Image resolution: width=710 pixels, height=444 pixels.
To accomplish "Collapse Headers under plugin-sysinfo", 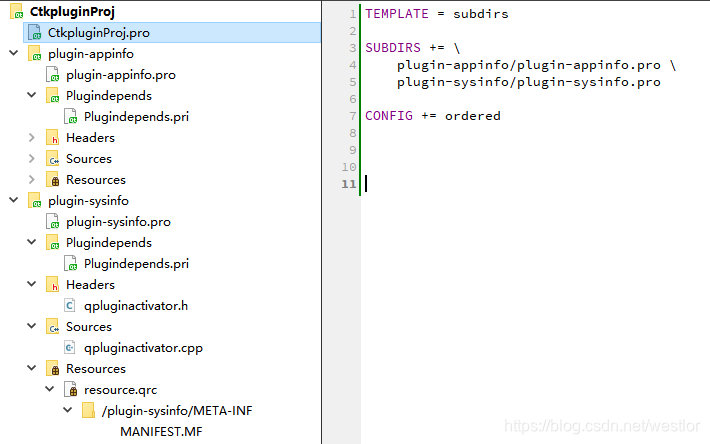I will pyautogui.click(x=32, y=284).
